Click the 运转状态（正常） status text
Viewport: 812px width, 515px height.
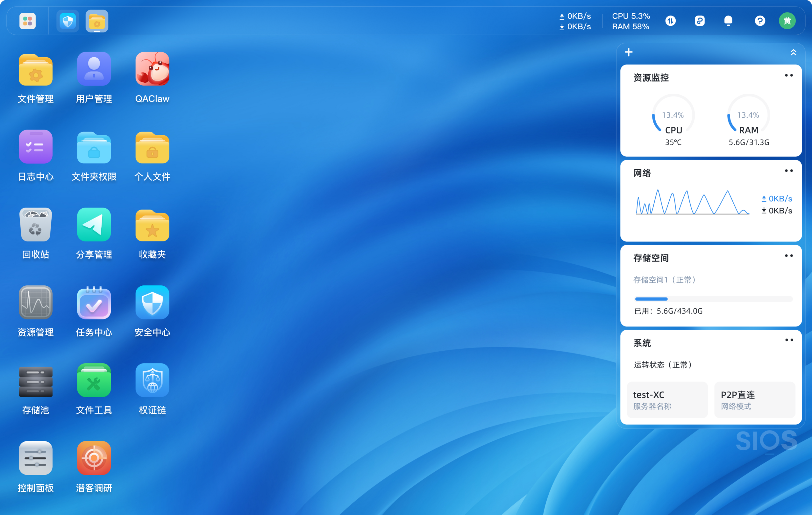(x=663, y=365)
